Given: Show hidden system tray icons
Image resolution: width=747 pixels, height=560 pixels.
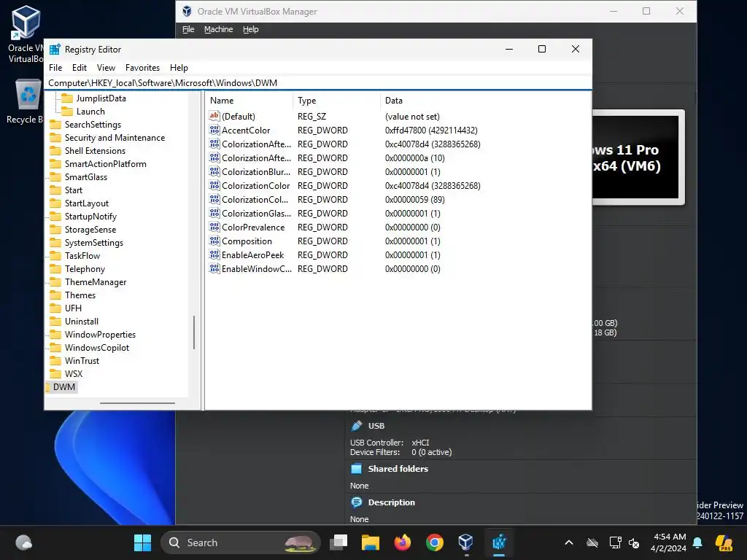Looking at the screenshot, I should pyautogui.click(x=569, y=542).
